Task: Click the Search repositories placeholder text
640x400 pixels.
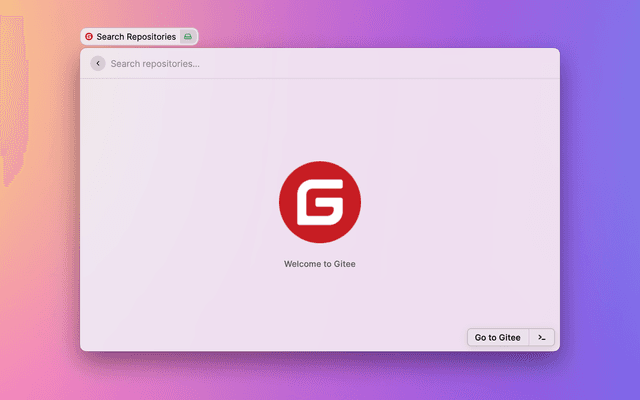Action: 155,63
